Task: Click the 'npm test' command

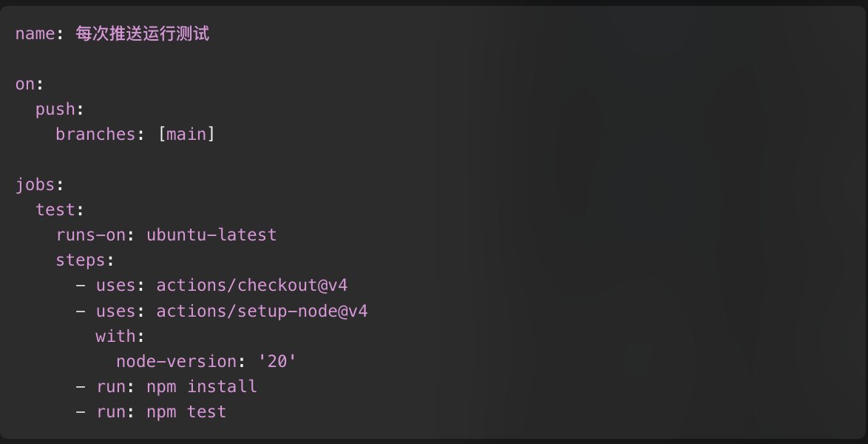Action: pos(186,412)
